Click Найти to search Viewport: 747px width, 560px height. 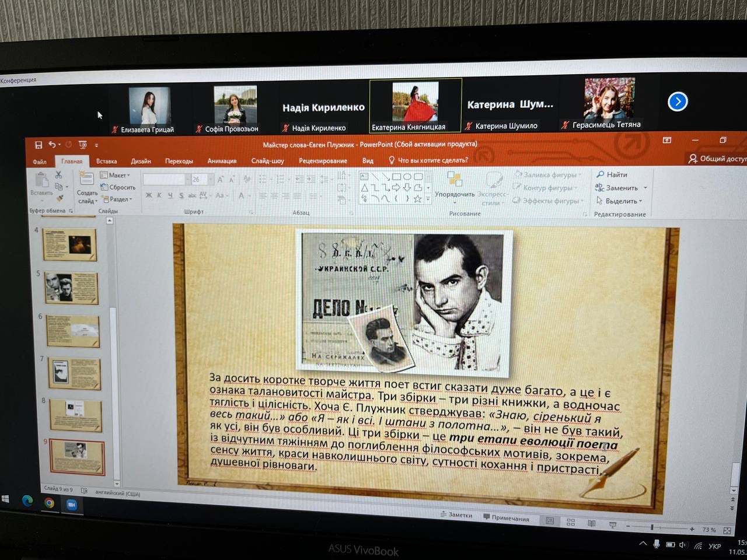tap(612, 174)
